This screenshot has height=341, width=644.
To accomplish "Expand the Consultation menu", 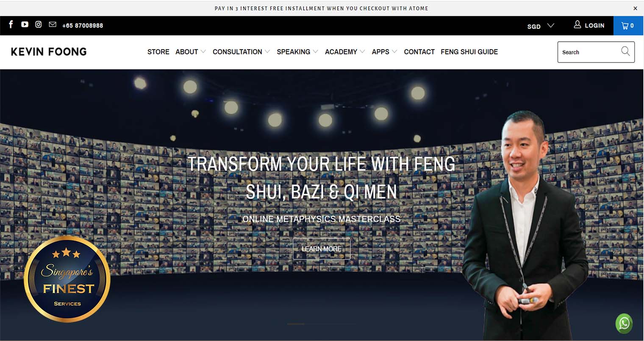I will pos(241,52).
